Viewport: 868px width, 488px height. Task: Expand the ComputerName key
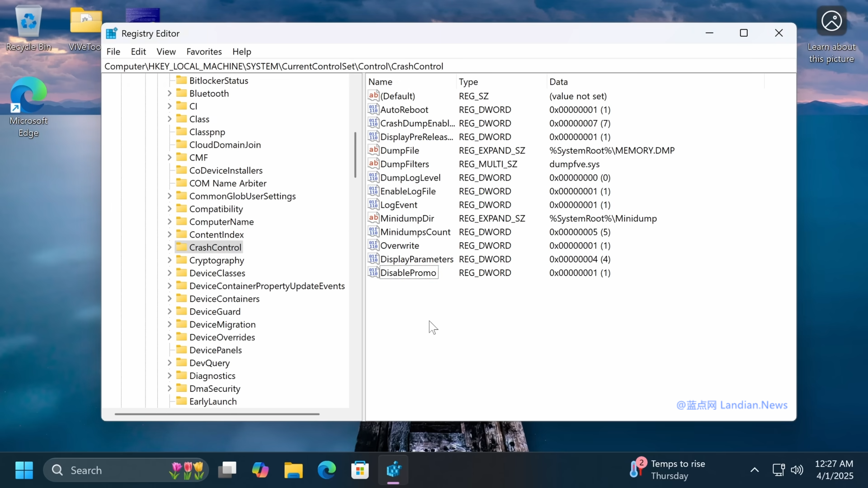coord(170,221)
